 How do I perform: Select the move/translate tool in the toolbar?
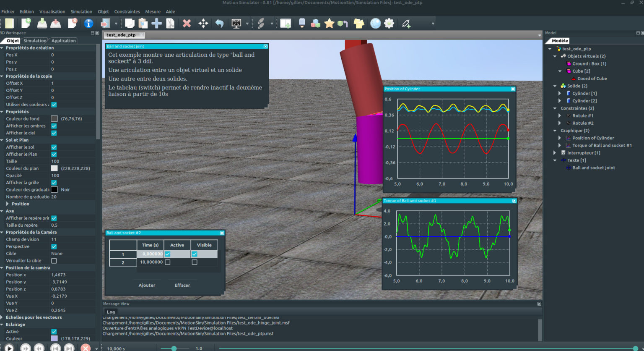(x=203, y=24)
